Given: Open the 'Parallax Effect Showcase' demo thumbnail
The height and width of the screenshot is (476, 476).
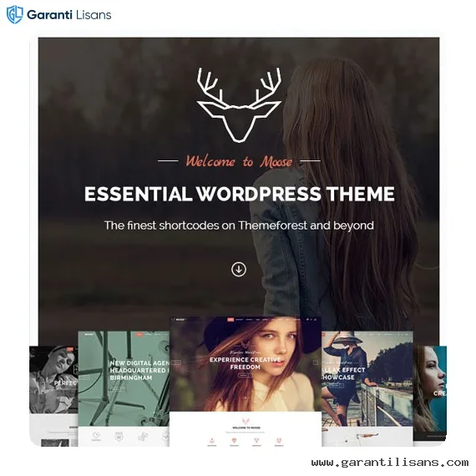Looking at the screenshot, I should pyautogui.click(x=367, y=388).
